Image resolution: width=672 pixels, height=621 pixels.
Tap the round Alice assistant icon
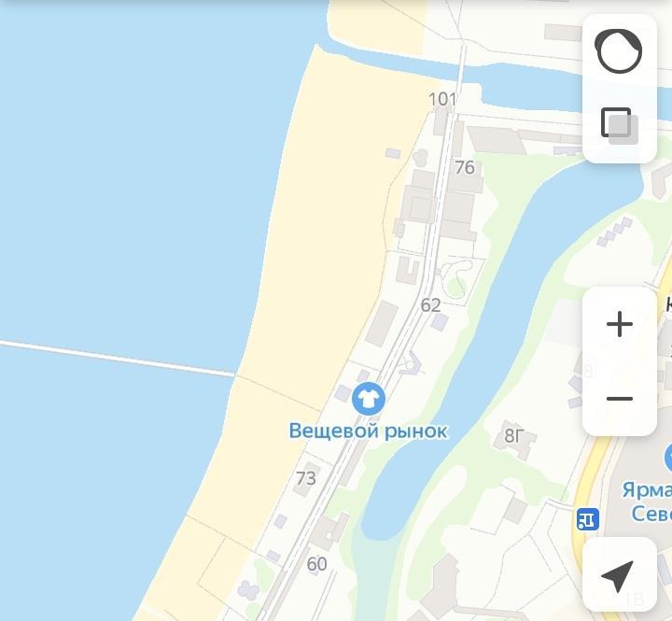click(x=619, y=51)
